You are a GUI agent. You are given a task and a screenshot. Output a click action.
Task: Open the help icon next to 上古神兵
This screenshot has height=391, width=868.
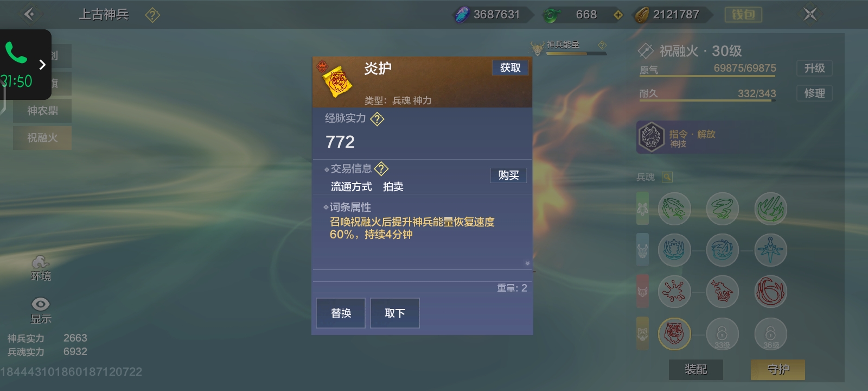pos(152,15)
